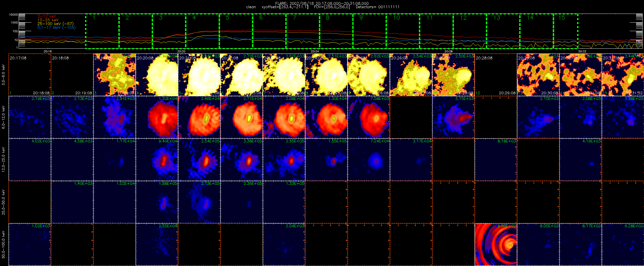Open the 6-12 keV image with peak 1.32E+04
The height and width of the screenshot is (266, 644).
point(157,117)
